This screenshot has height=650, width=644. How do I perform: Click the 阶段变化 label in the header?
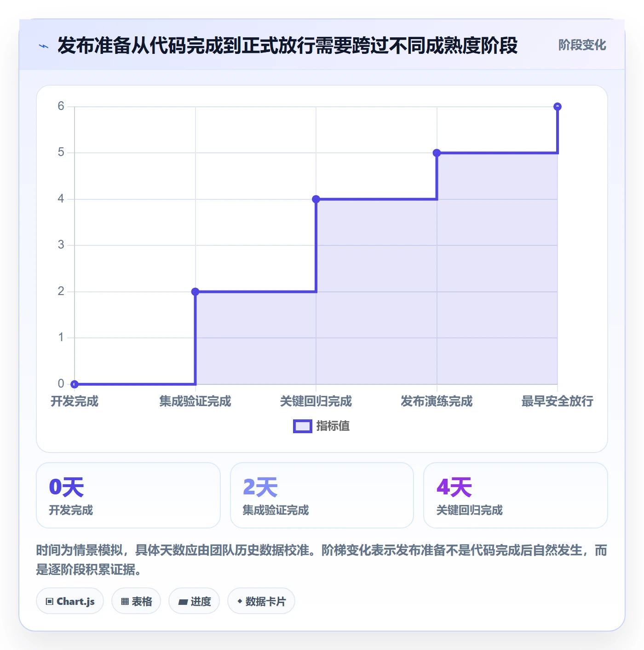coord(582,45)
